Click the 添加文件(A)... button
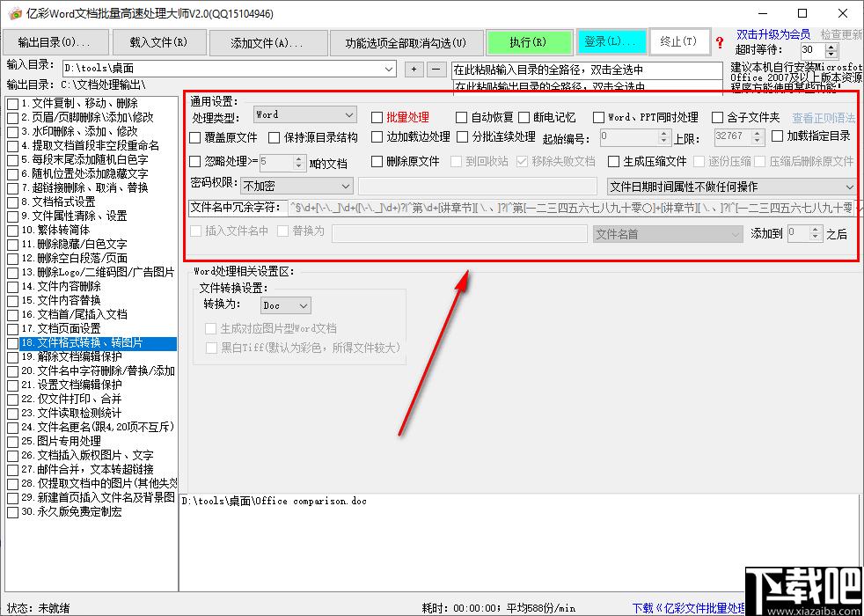Viewport: 864px width, 616px height. click(267, 42)
